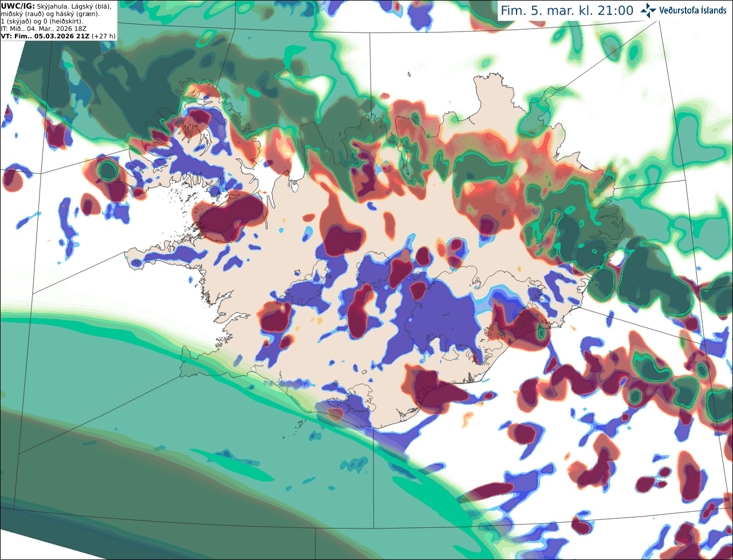Click the 'IT: Mið.. 04. Mar.. 2026 18Z' line
This screenshot has width=733, height=560.
pyautogui.click(x=43, y=28)
